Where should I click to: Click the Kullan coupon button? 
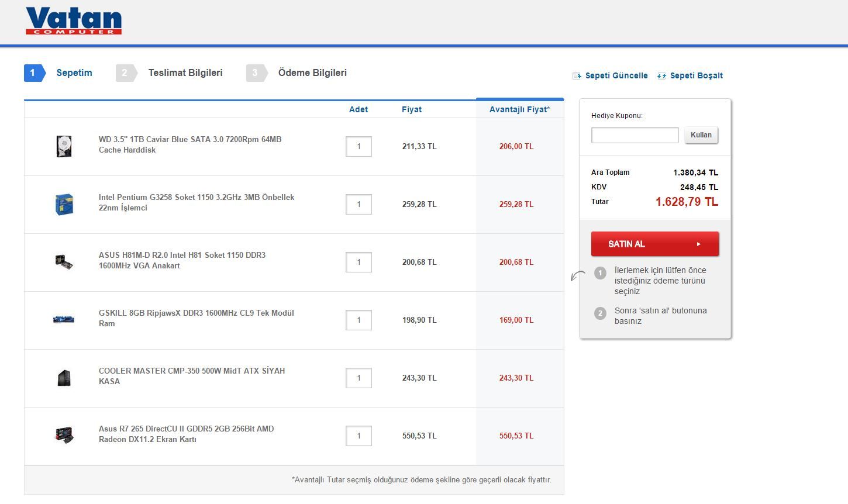(701, 135)
